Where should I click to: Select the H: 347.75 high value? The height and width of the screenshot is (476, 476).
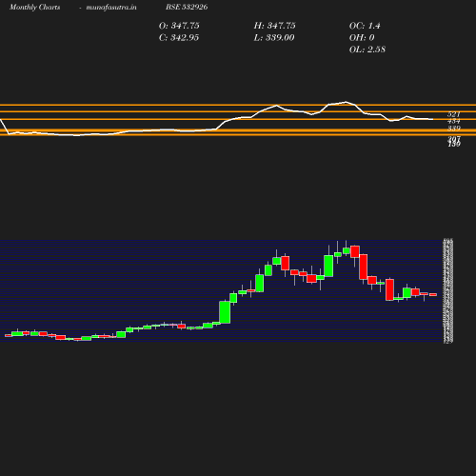pos(274,26)
